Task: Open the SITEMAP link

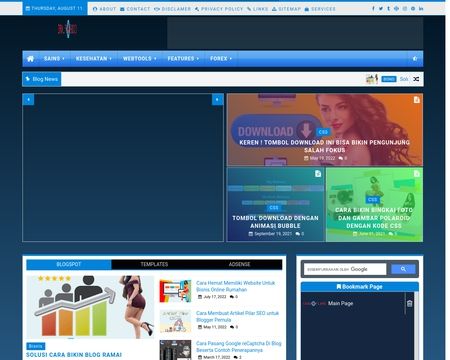Action: coord(286,9)
